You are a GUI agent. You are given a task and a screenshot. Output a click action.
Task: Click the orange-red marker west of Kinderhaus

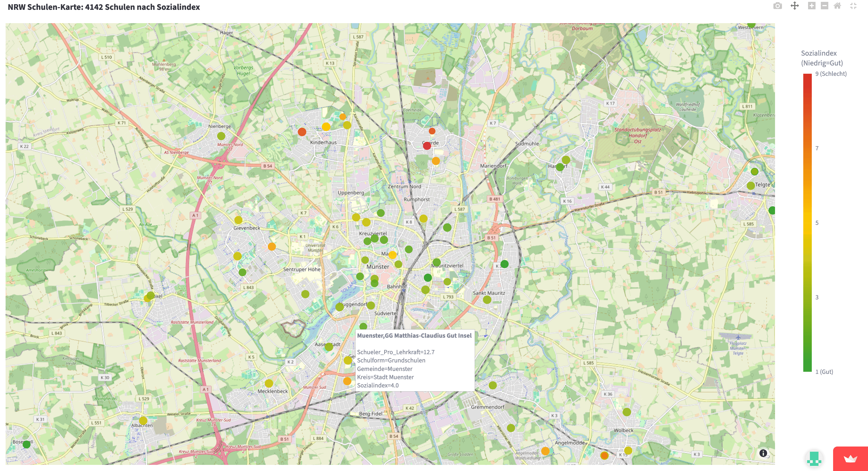(x=302, y=132)
